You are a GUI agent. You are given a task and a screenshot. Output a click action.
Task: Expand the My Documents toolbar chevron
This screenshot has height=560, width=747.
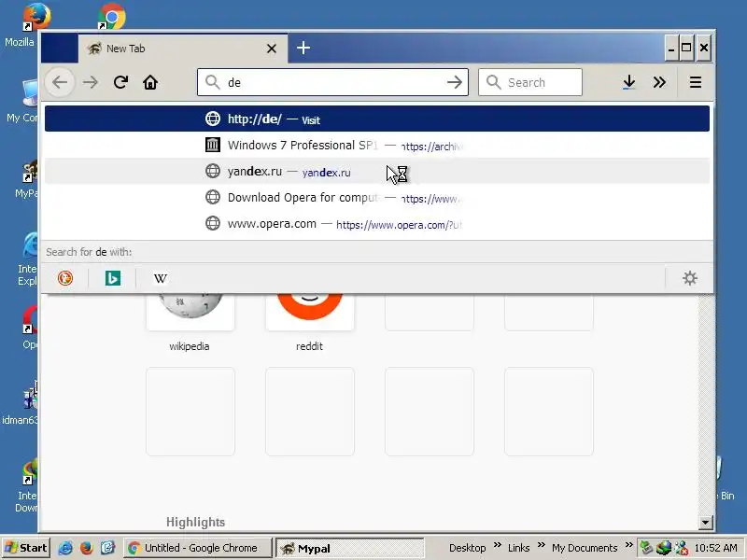pyautogui.click(x=628, y=545)
